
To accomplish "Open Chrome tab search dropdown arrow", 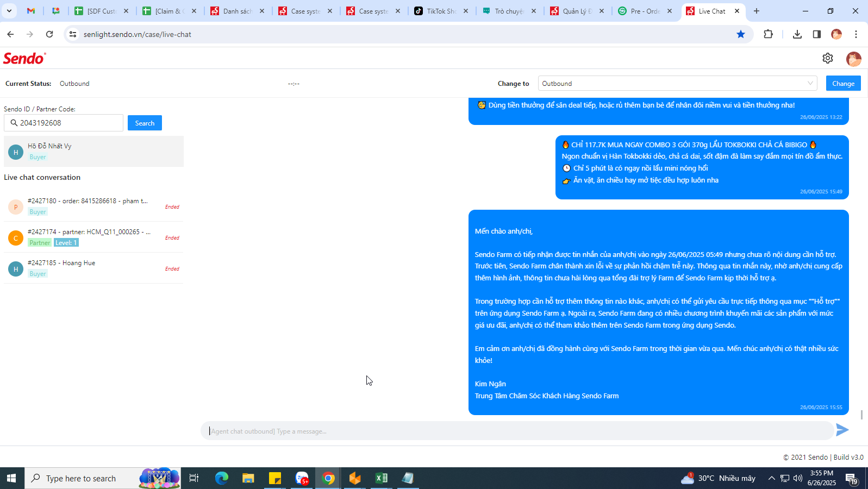I will point(9,11).
